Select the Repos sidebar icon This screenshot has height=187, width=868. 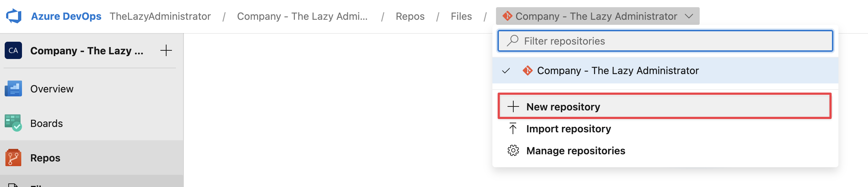pos(13,158)
